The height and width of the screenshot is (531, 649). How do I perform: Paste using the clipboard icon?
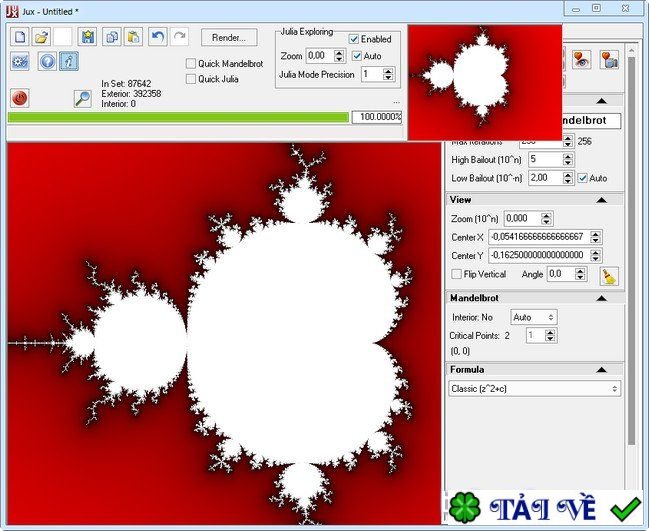point(133,37)
